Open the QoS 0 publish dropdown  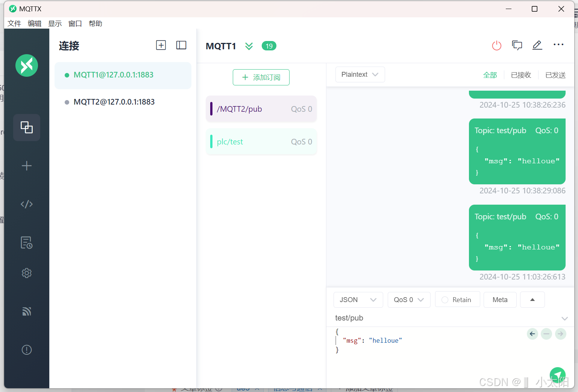[409, 300]
